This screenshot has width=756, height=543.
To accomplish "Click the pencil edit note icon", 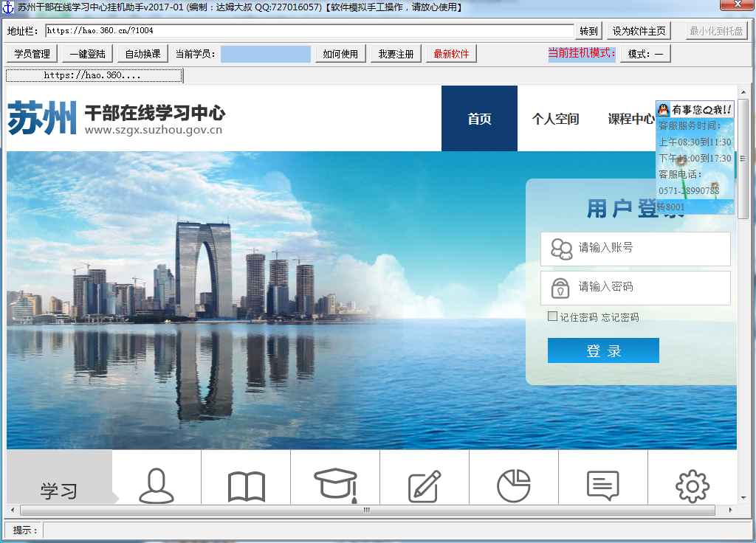I will (x=425, y=486).
